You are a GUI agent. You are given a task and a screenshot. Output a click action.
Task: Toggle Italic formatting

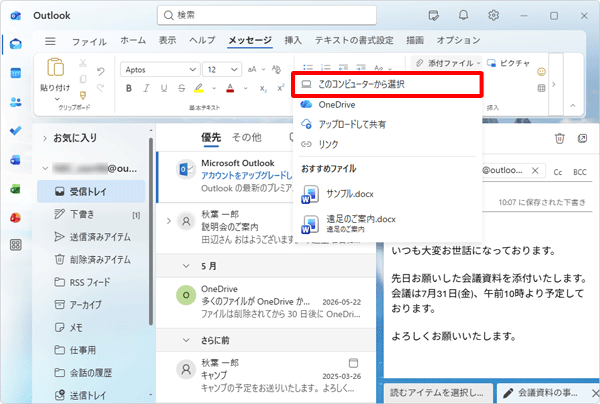(146, 88)
